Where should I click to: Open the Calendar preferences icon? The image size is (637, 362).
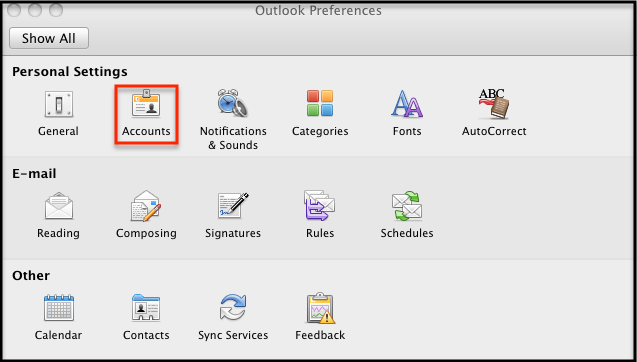pos(58,308)
